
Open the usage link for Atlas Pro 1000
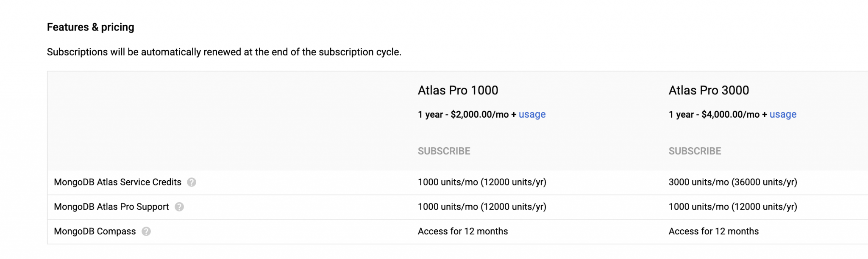532,114
